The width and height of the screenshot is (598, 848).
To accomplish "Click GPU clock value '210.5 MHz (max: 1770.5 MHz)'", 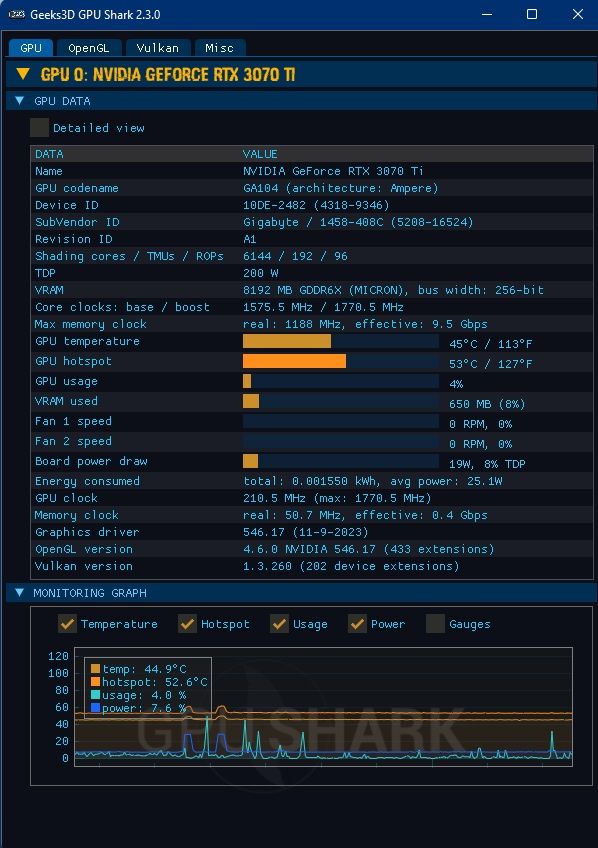I will click(337, 498).
